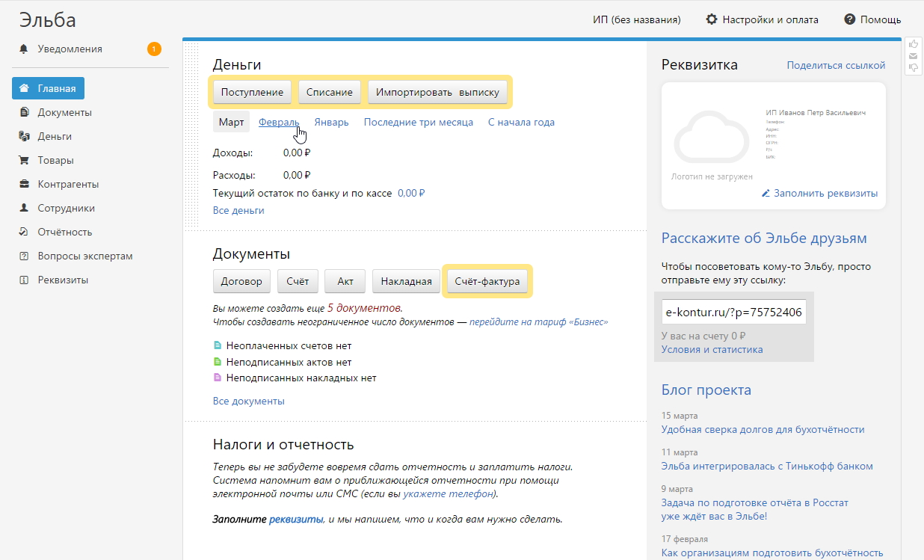Open the Заполнить реквизиты link
Screen dimensions: 924x560
pyautogui.click(x=825, y=194)
